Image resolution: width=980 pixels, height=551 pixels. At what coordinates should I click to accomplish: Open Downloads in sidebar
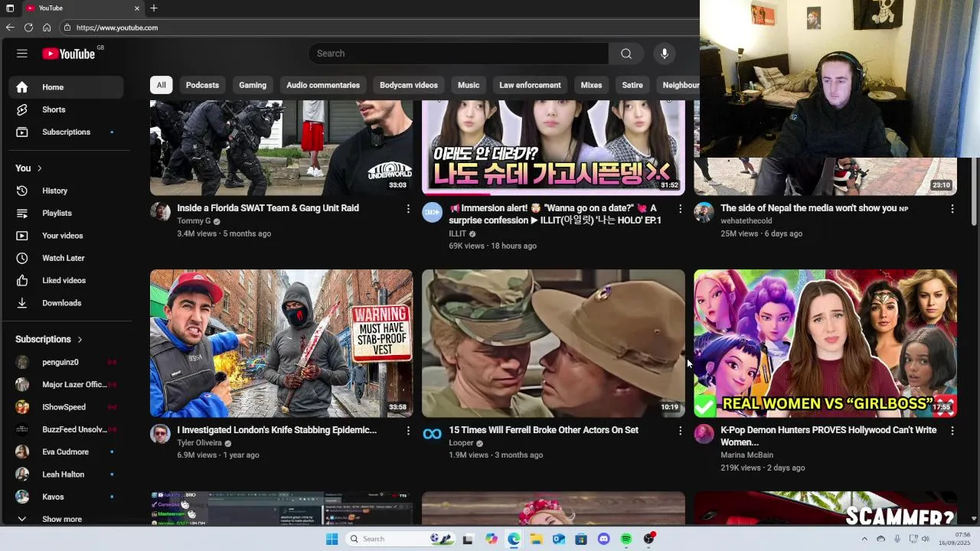coord(66,303)
